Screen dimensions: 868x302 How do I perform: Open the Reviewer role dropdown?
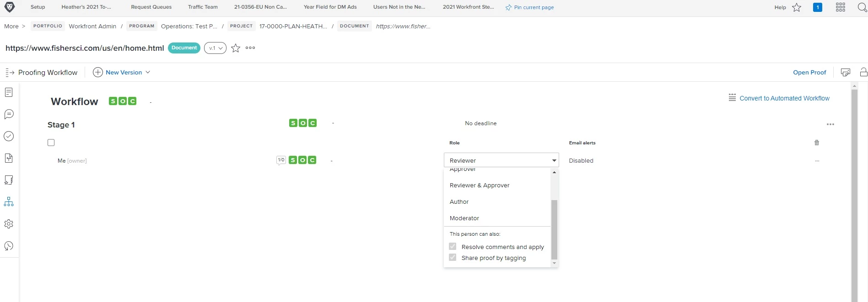coord(501,160)
